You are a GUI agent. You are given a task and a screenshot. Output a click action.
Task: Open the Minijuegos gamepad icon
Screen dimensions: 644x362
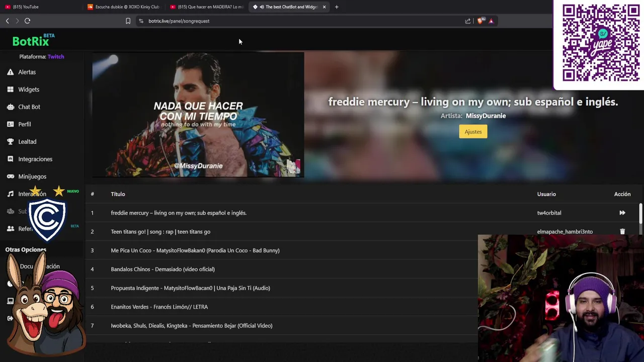10,176
